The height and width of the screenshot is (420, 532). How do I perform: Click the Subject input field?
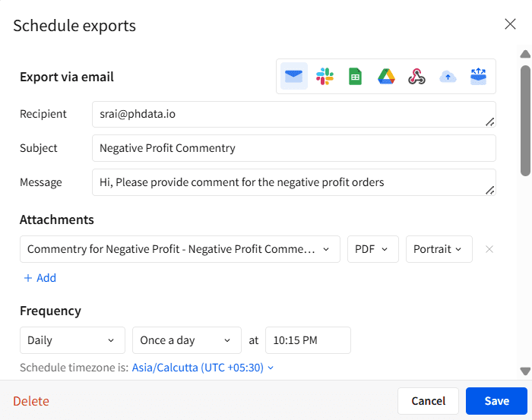pos(294,148)
